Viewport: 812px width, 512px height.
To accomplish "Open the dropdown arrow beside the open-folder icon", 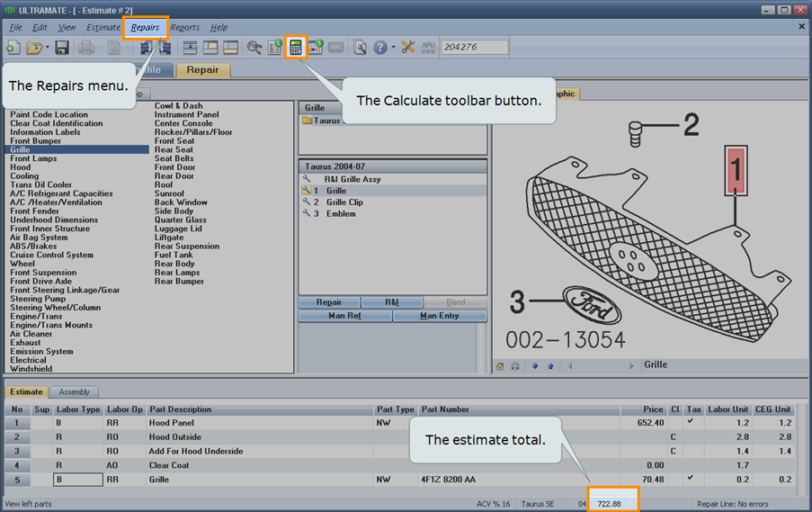I will pos(47,48).
